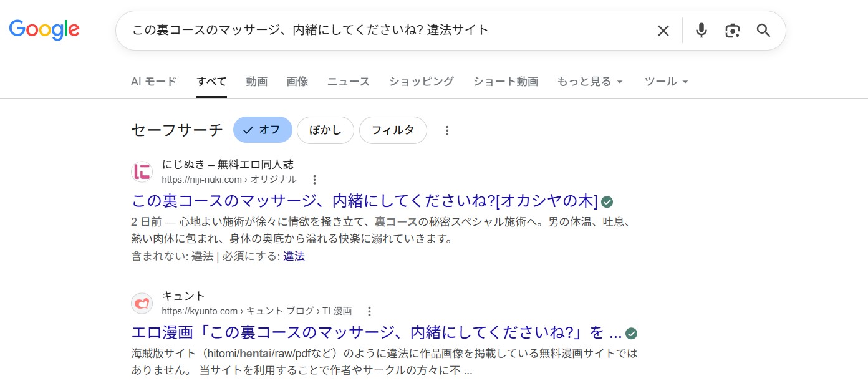Screen dimensions: 868x391
Task: Open エロ漫画 result title link
Action: point(377,332)
